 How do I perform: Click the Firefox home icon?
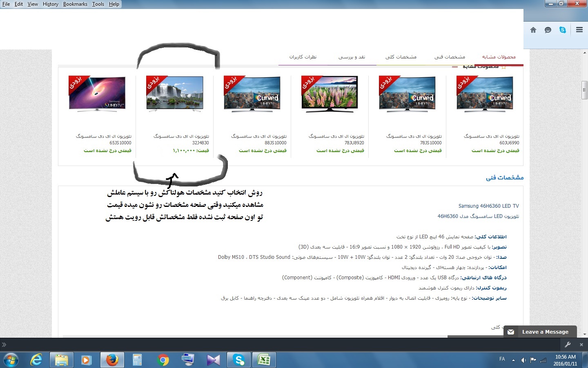click(533, 30)
